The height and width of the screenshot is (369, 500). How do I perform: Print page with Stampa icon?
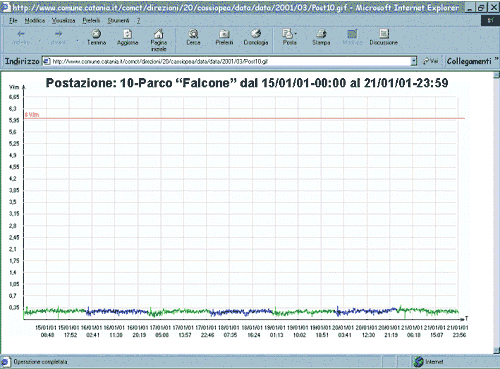click(321, 34)
